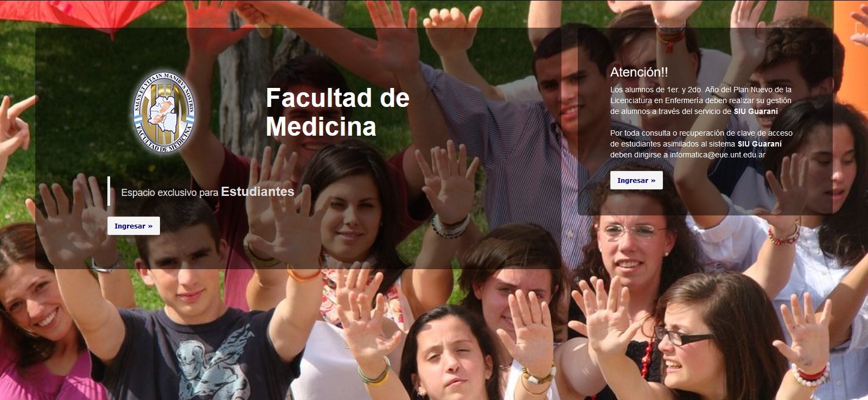Click the Espacio exclusivo para text

coord(170,193)
